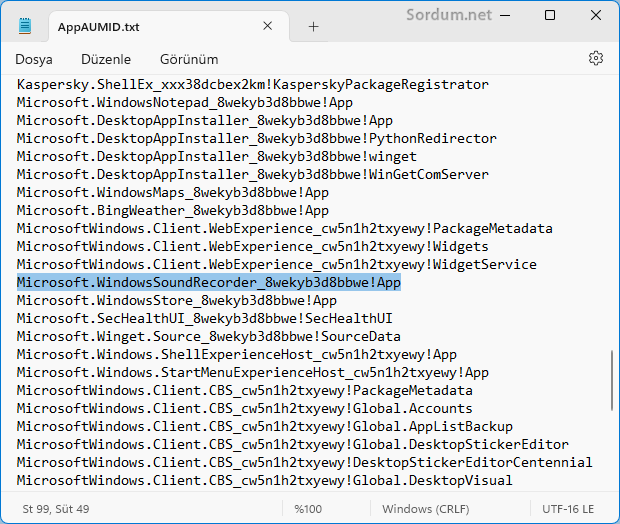Click the UTF-16 LE encoding indicator

[568, 509]
